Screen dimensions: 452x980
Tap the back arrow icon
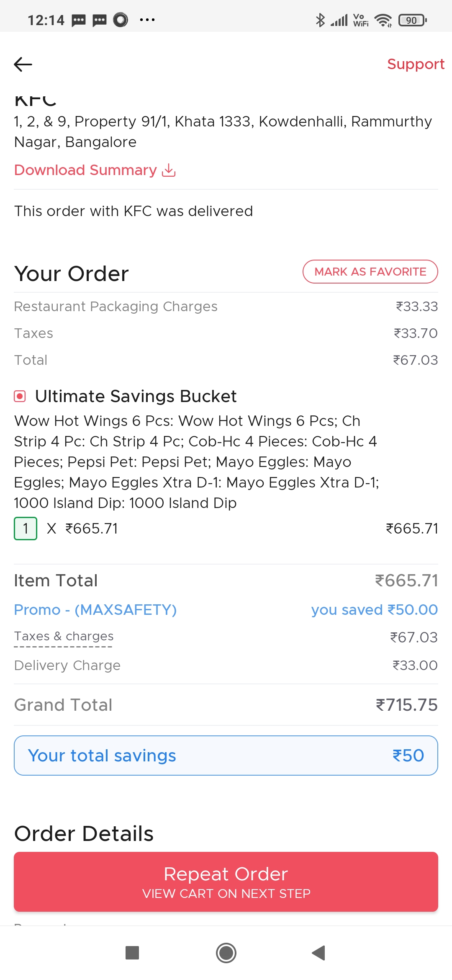coord(23,64)
